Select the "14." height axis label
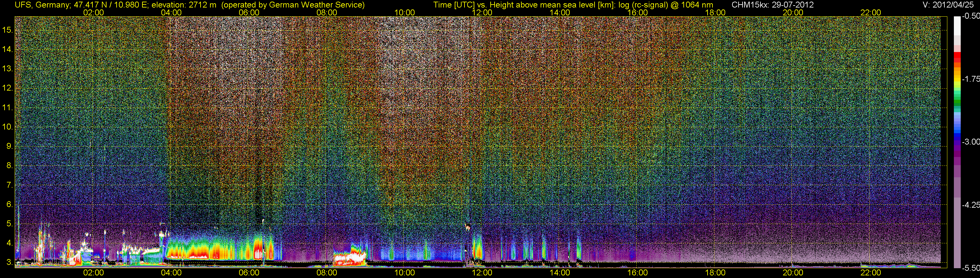 tap(7, 49)
